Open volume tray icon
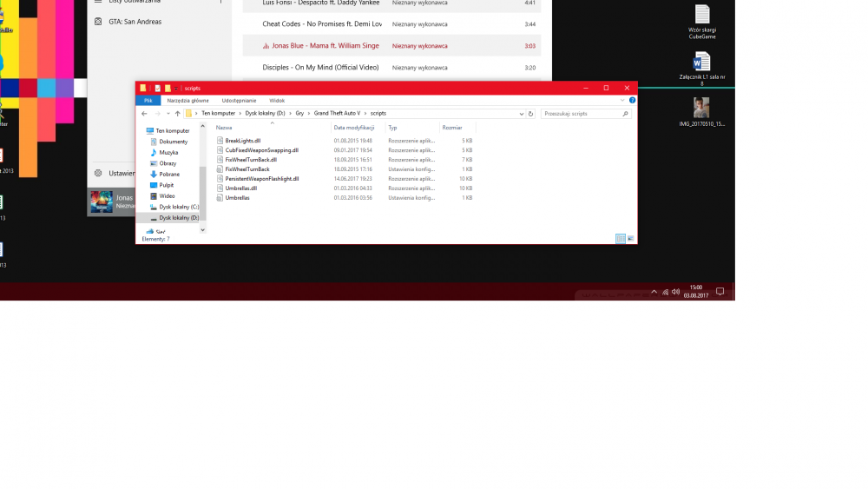Image resolution: width=868 pixels, height=489 pixels. tap(675, 292)
